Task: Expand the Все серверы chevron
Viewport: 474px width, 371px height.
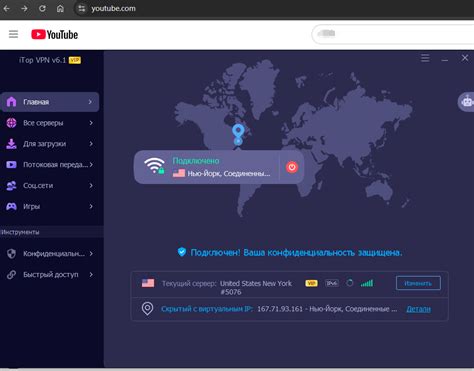Action: [91, 123]
